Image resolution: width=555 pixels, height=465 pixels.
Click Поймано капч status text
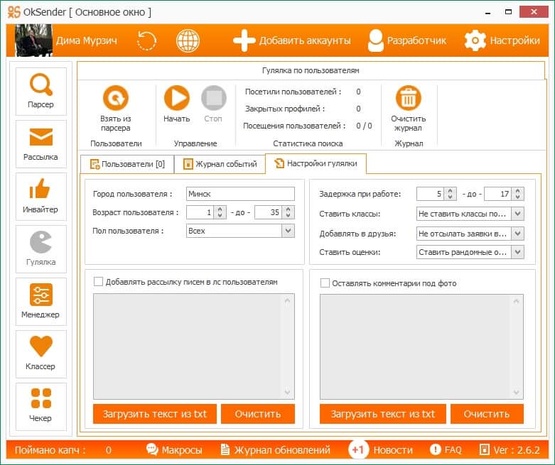click(50, 450)
